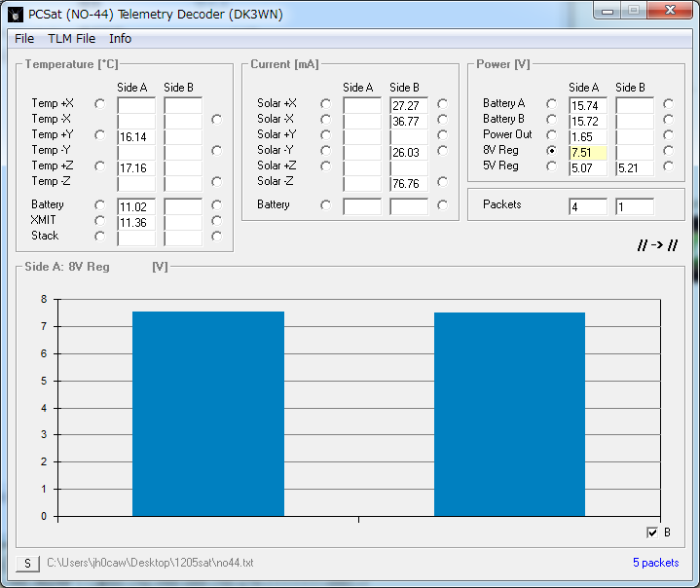Click the XMIT field showing 11.36
This screenshot has height=588, width=700.
pyautogui.click(x=136, y=223)
